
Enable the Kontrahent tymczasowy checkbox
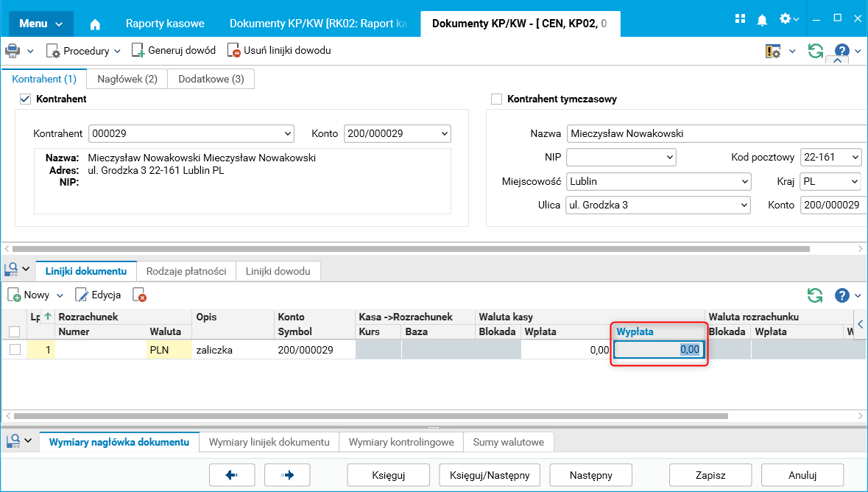click(496, 99)
